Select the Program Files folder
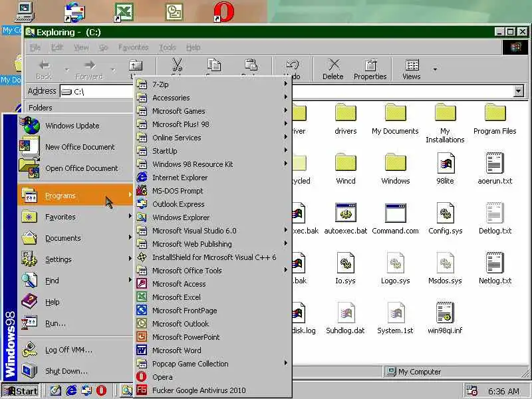The image size is (532, 399). [495, 120]
